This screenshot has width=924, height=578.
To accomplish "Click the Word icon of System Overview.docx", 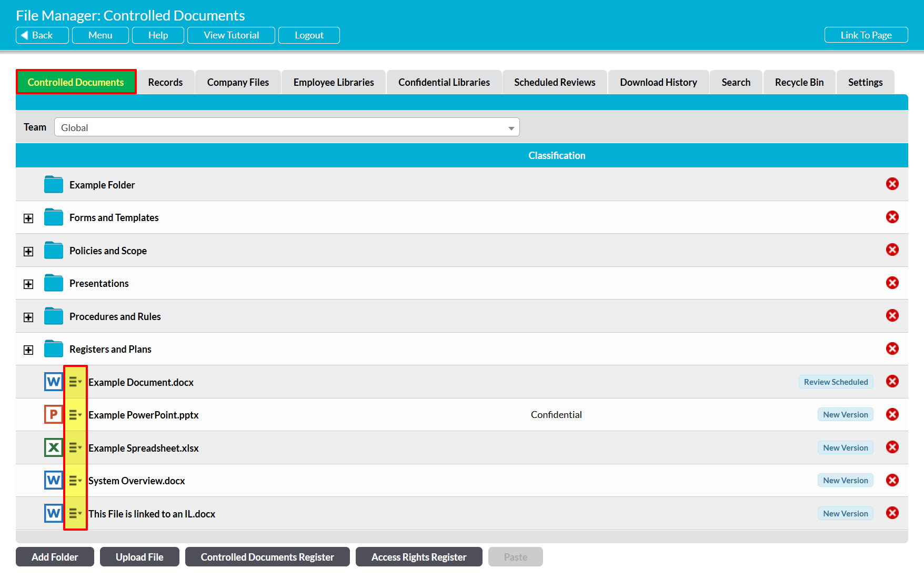I will (53, 480).
